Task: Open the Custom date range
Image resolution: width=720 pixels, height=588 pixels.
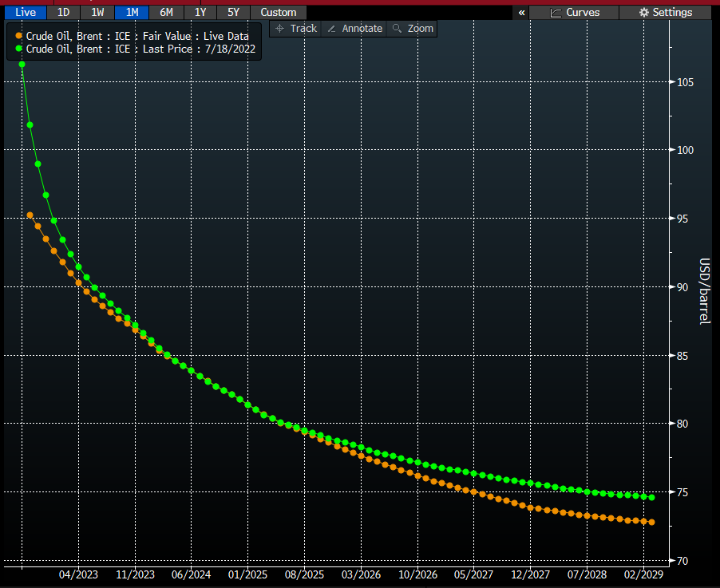Action: (278, 13)
